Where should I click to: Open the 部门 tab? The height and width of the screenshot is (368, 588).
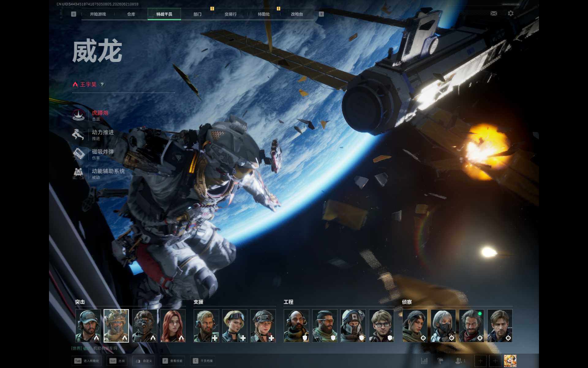(198, 14)
